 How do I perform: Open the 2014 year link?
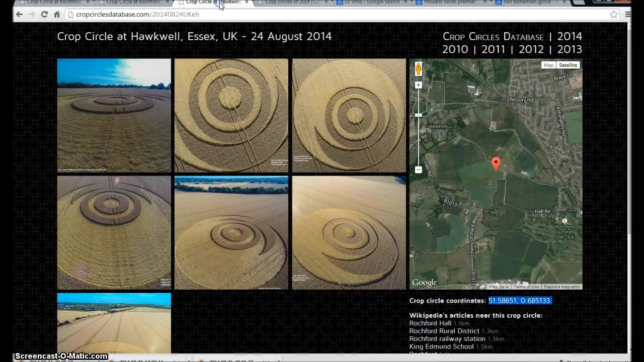(570, 37)
